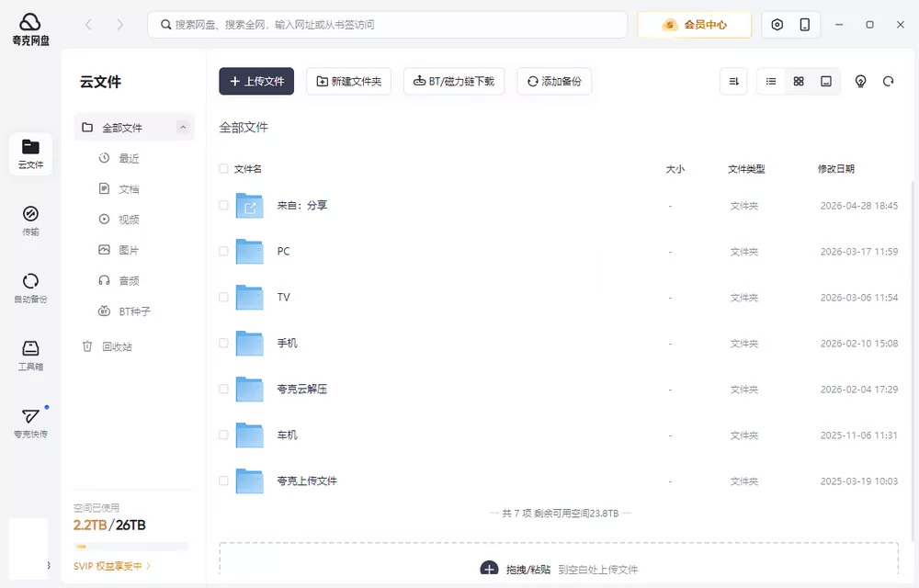The width and height of the screenshot is (919, 588).
Task: Open 回收站 recycle bin
Action: (108, 346)
